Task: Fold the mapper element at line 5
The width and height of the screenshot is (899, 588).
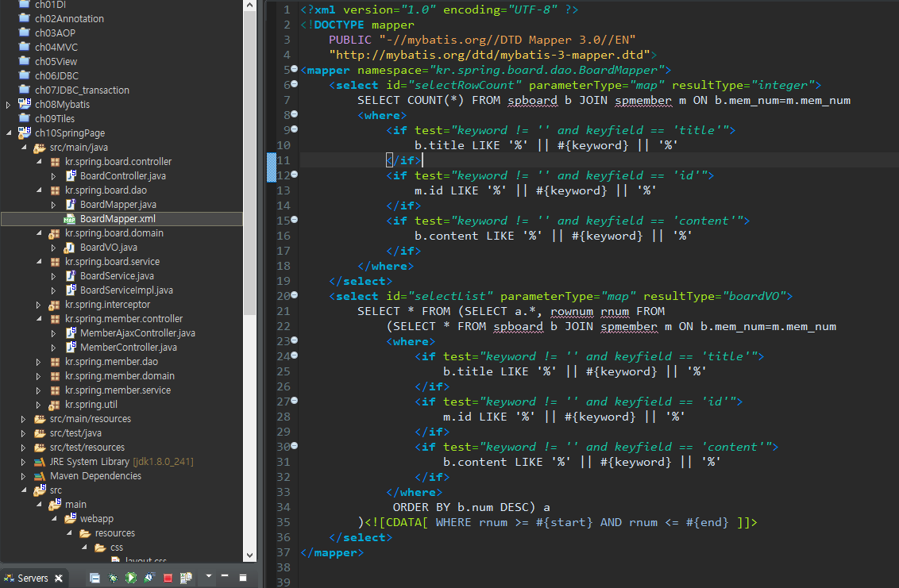Action: point(294,69)
